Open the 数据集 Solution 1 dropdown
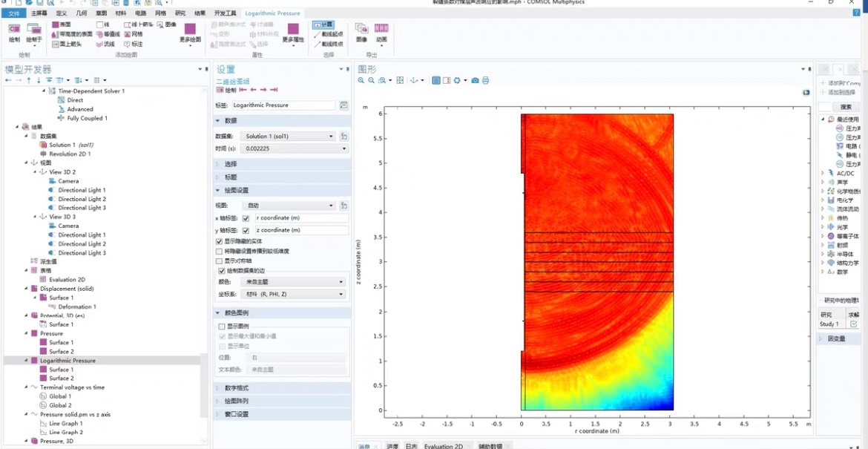This screenshot has height=449, width=868. [288, 137]
